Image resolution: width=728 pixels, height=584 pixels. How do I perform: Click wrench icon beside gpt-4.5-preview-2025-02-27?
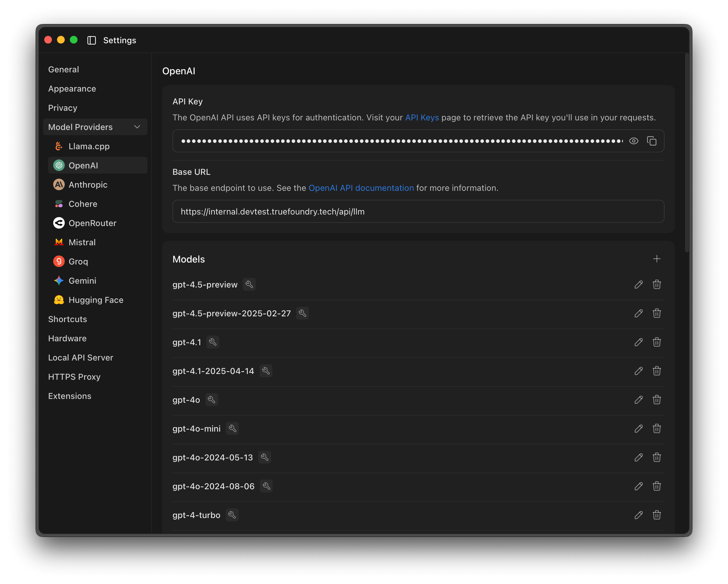[x=302, y=313]
